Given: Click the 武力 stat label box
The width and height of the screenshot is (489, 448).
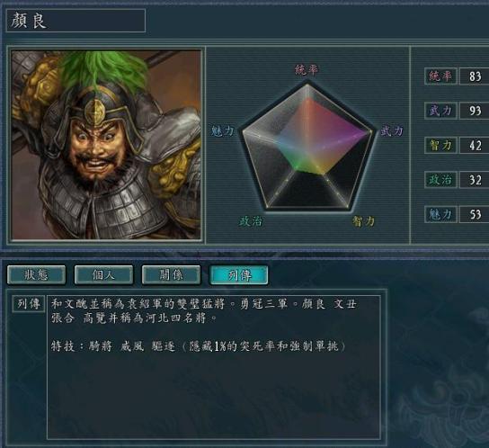Looking at the screenshot, I should [440, 111].
